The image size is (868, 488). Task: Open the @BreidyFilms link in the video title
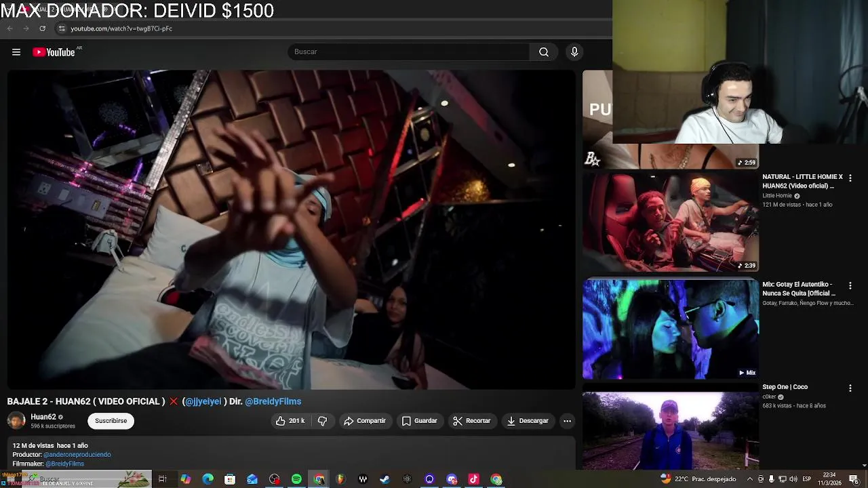pos(273,401)
